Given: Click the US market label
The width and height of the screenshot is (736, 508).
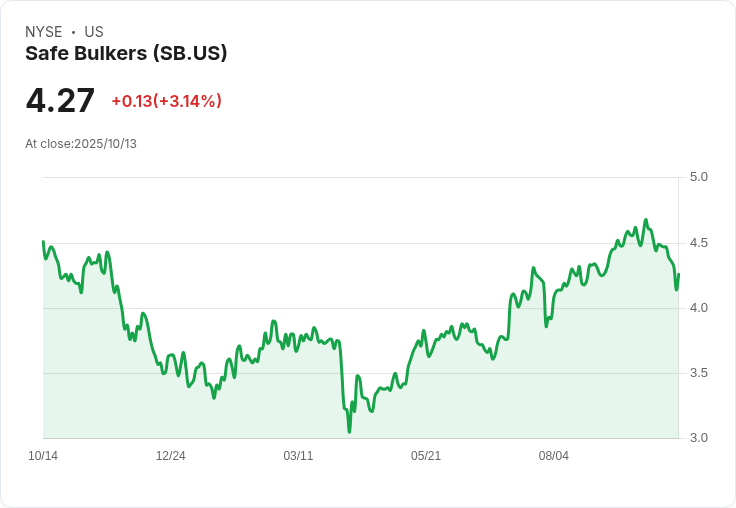Looking at the screenshot, I should [x=94, y=32].
